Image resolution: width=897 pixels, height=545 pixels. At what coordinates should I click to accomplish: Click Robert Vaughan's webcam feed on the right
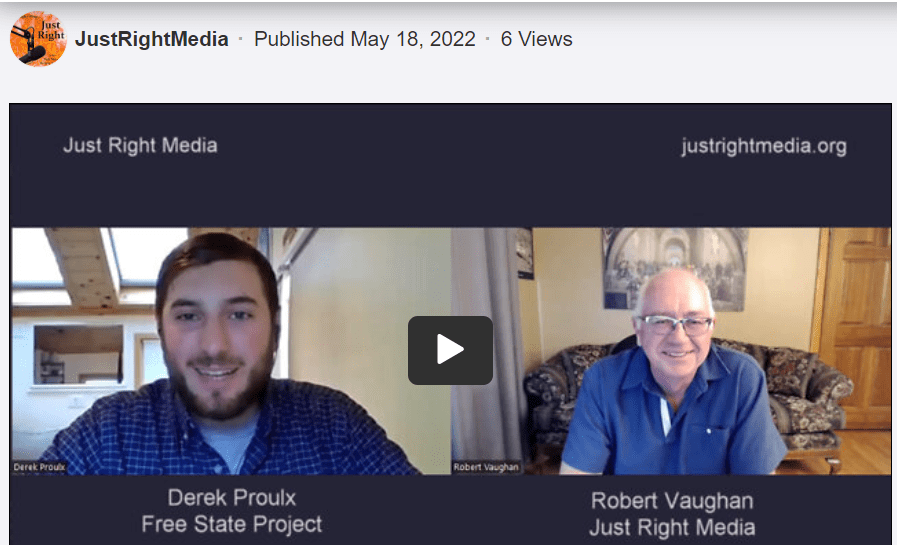(x=671, y=351)
